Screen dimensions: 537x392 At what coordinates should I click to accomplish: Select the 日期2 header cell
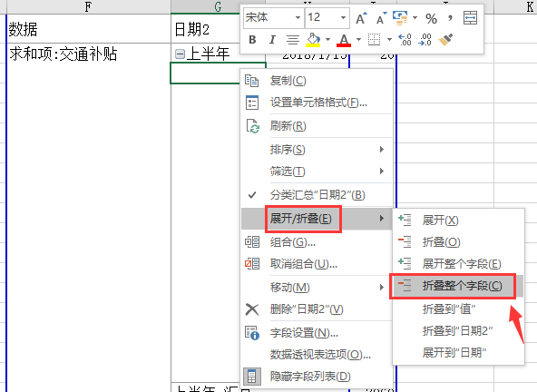click(x=206, y=29)
